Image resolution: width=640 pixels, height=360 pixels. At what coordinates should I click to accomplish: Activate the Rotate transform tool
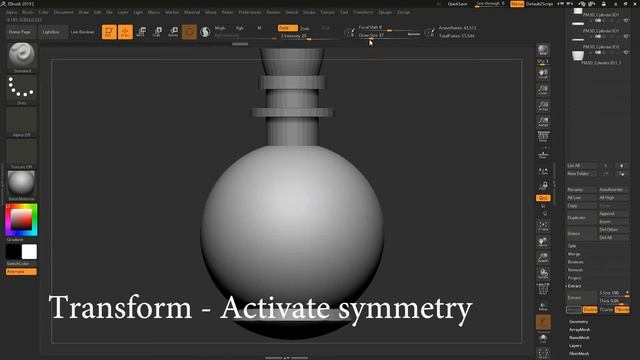coord(173,32)
